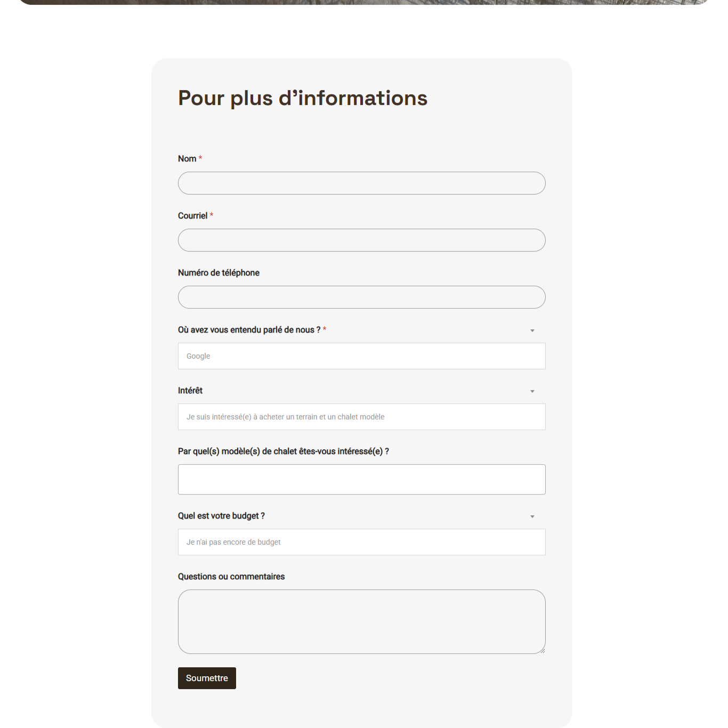Image resolution: width=728 pixels, height=728 pixels.
Task: Click the small arrow beside the Intérêt label
Action: [x=532, y=391]
